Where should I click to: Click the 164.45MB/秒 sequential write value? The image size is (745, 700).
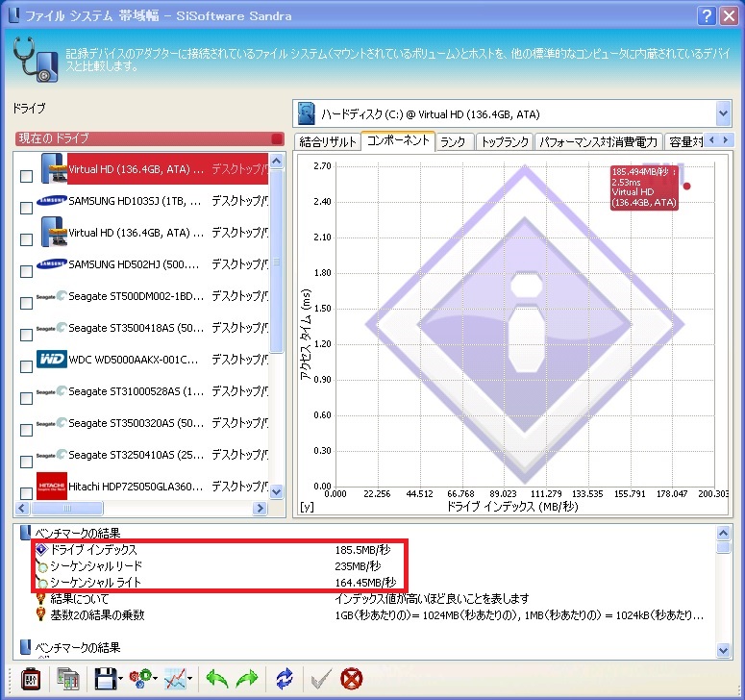[365, 582]
